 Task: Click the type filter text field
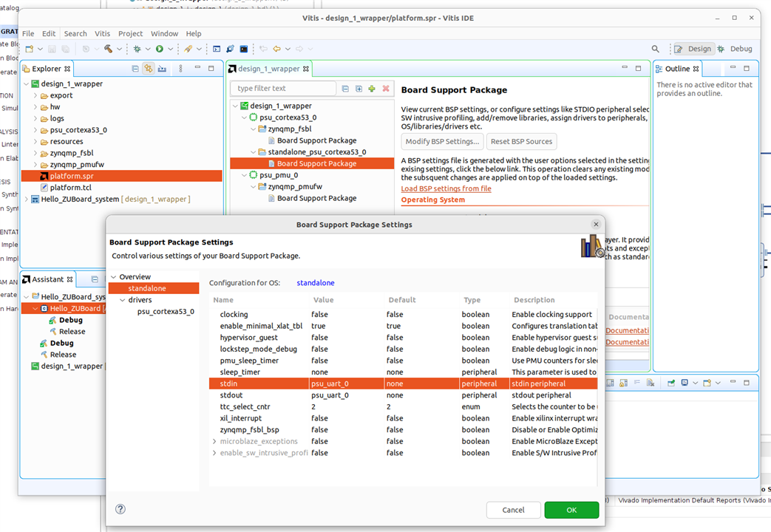pyautogui.click(x=283, y=89)
